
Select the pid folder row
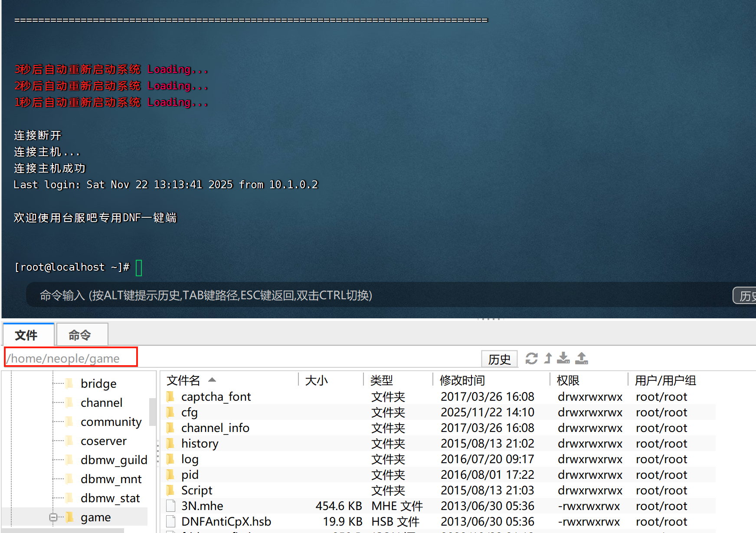tap(438, 474)
